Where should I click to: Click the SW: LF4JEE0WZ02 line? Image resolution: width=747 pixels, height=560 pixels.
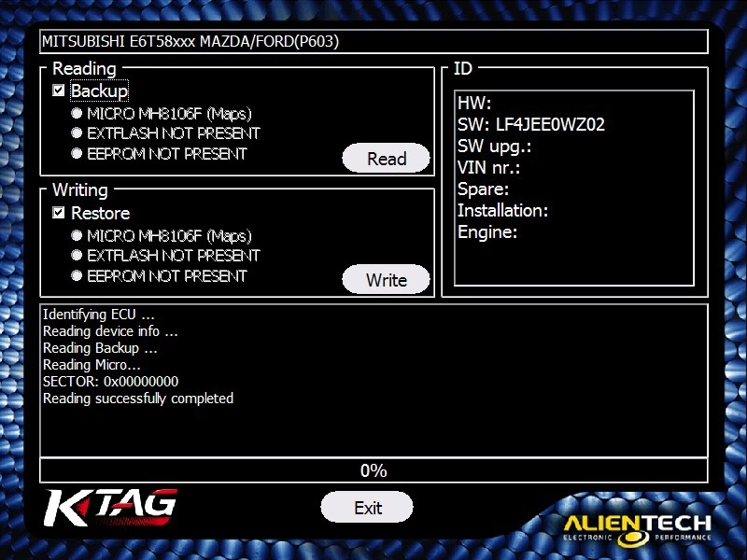tap(531, 124)
